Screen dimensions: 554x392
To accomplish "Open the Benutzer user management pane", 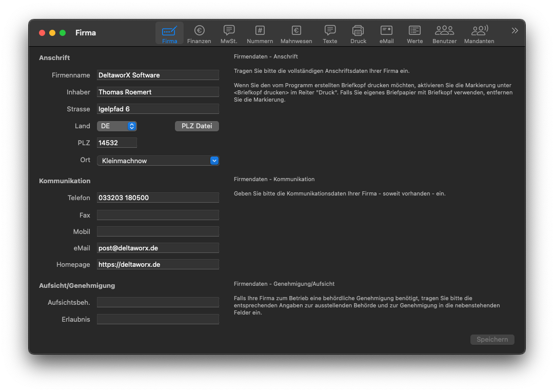I will point(444,34).
